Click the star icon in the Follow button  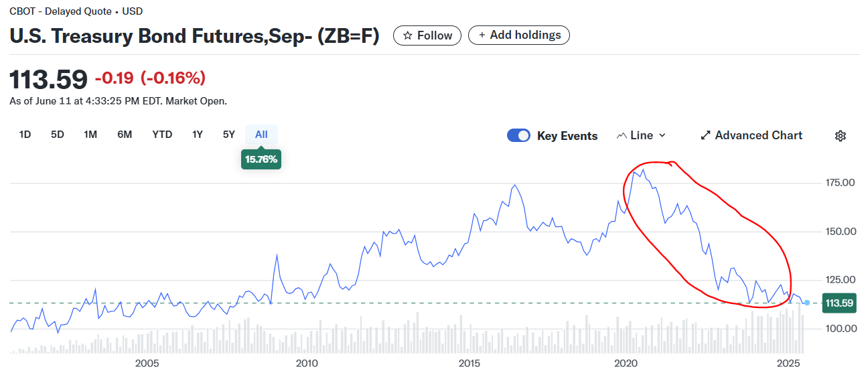pyautogui.click(x=407, y=35)
